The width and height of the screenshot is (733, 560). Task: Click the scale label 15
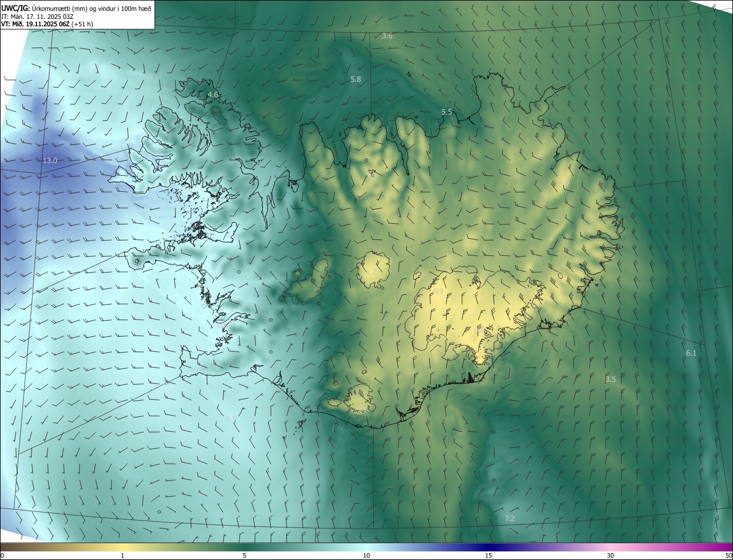click(x=488, y=556)
